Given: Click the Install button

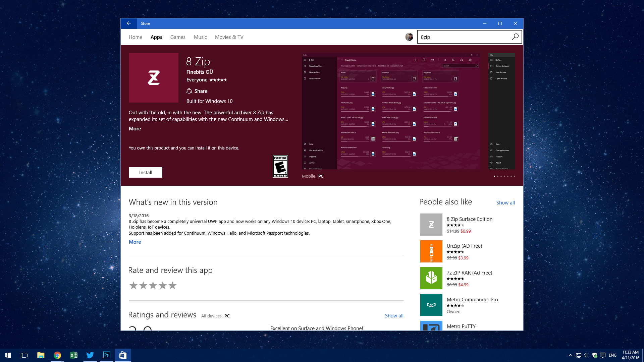Looking at the screenshot, I should (146, 172).
